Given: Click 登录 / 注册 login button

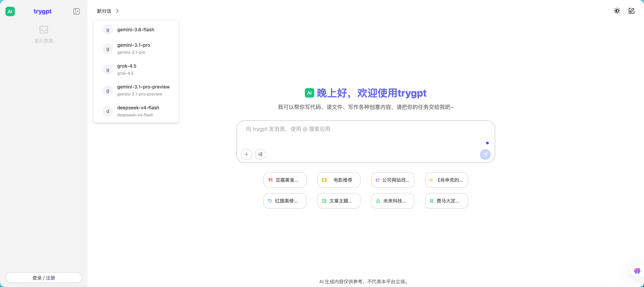Looking at the screenshot, I should pos(44,278).
